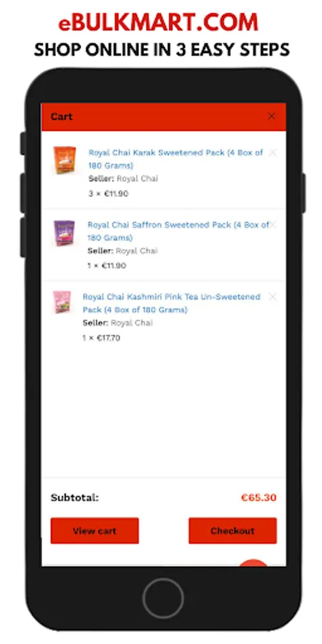Tap the phone's round home button
This screenshot has height=644, width=322.
tap(163, 598)
